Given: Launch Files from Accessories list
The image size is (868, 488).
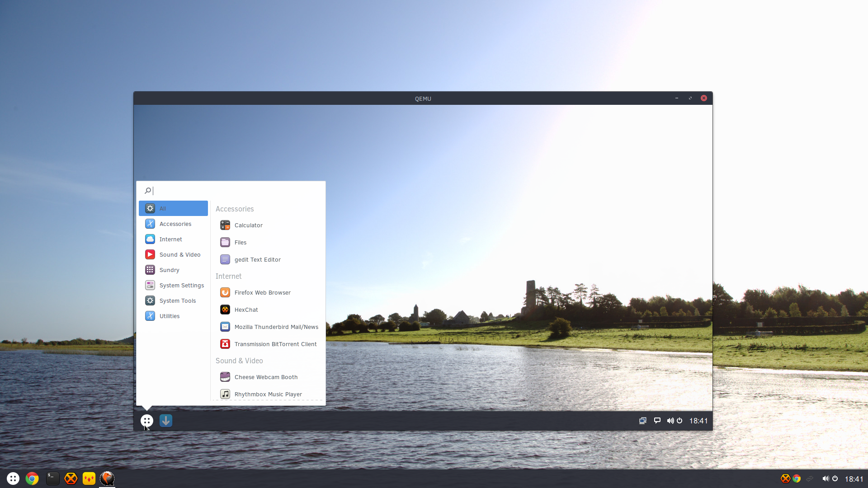Looking at the screenshot, I should point(268,242).
